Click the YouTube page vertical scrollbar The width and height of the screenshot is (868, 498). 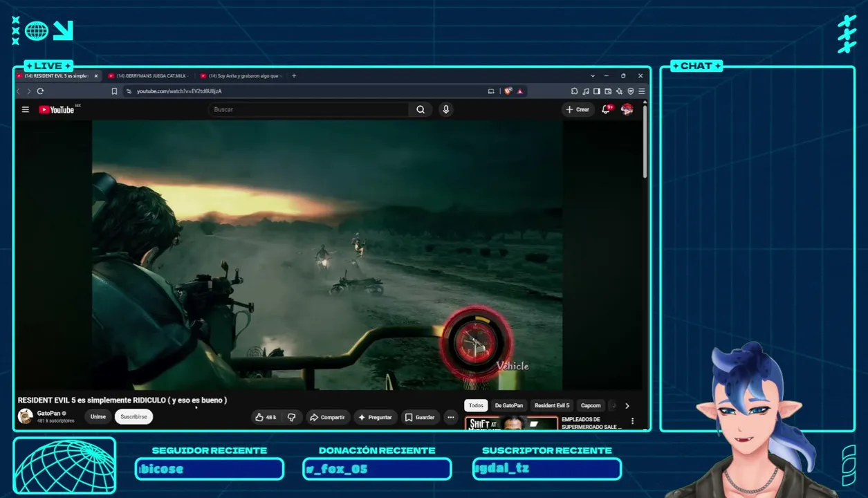point(645,142)
